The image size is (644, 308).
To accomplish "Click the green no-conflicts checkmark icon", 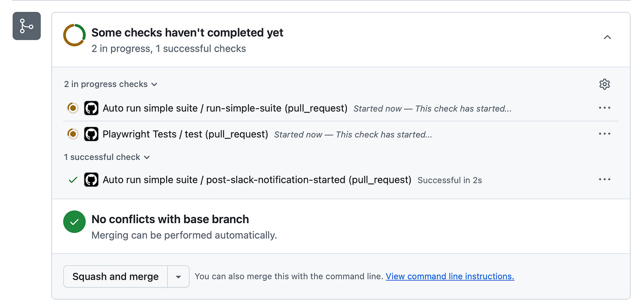I will coord(74,222).
